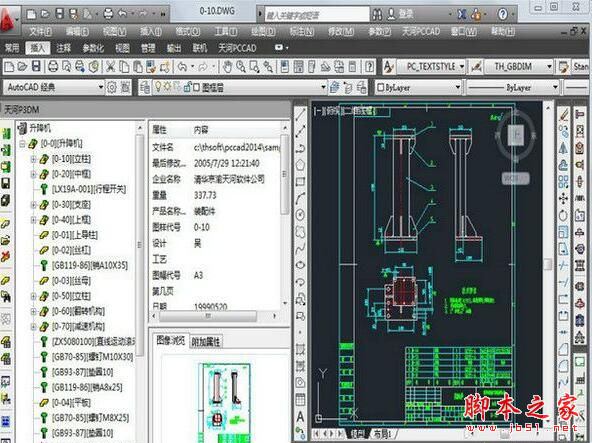Image resolution: width=592 pixels, height=443 pixels.
Task: Select the Rectangle tool in draw toolbar
Action: click(300, 182)
